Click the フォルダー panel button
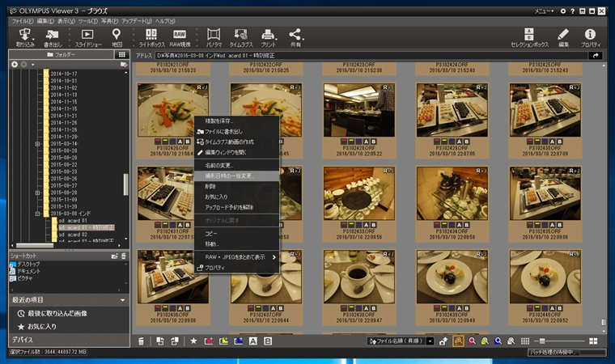The image size is (615, 364). 61,54
